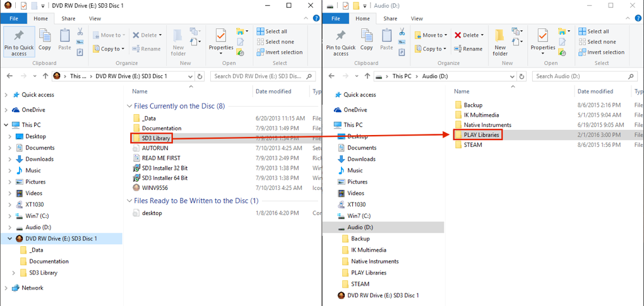Refresh the Audio (D:) window address bar
Screen dimensions: 644x306
point(522,76)
